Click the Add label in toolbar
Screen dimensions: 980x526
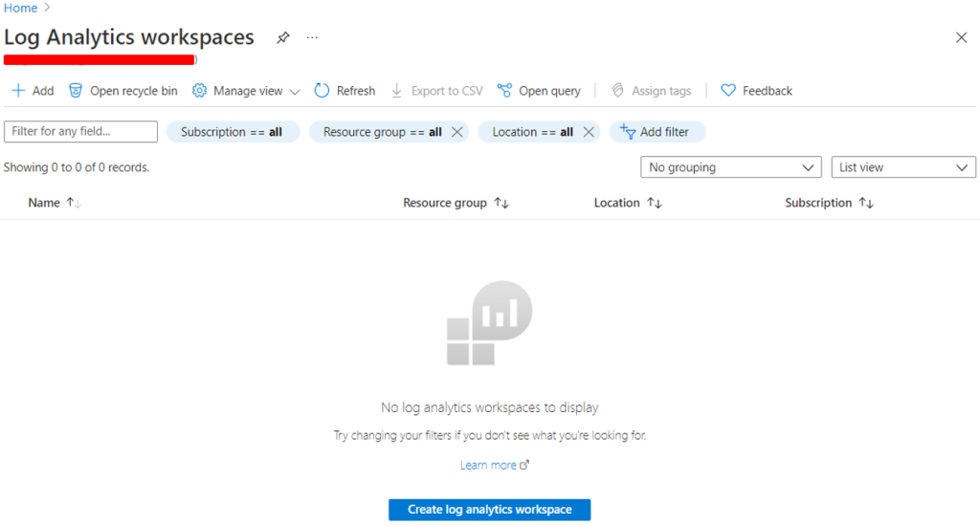pos(43,91)
